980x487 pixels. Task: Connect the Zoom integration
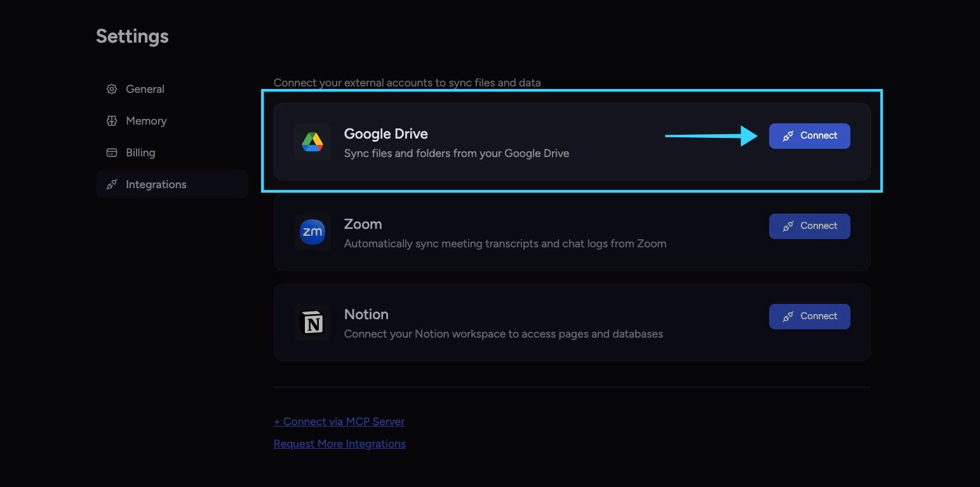809,226
